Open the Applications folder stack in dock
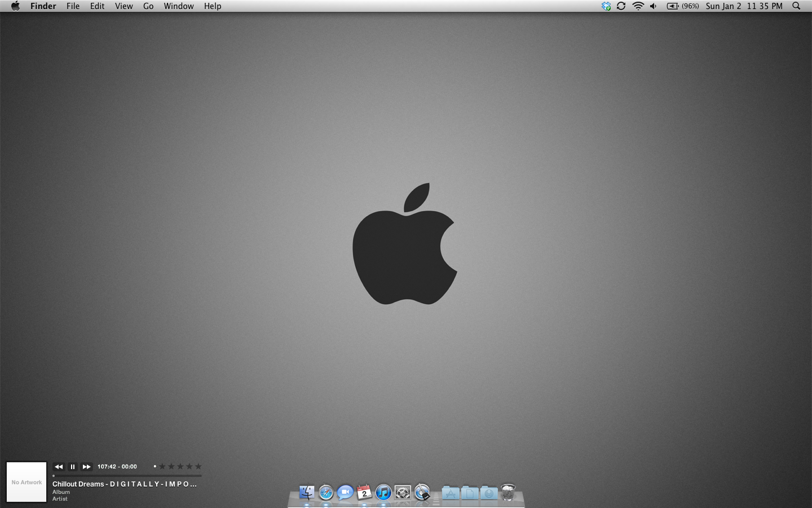Viewport: 812px width, 508px height. (451, 493)
